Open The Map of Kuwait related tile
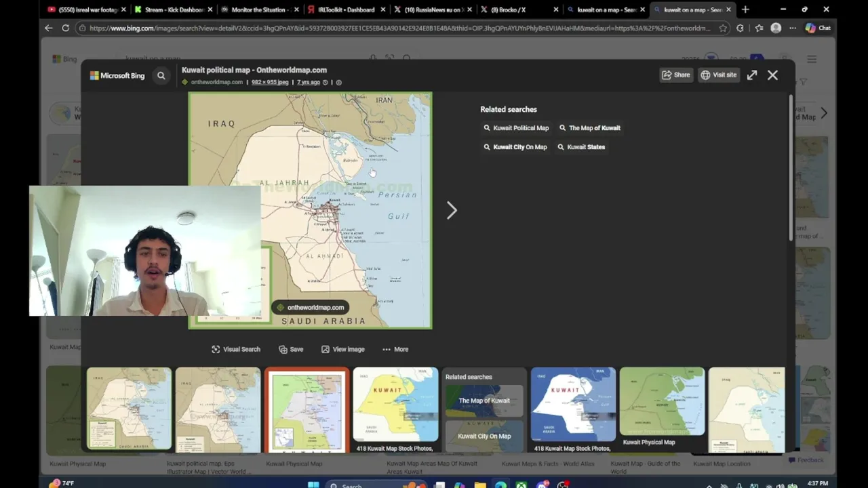 click(x=484, y=401)
